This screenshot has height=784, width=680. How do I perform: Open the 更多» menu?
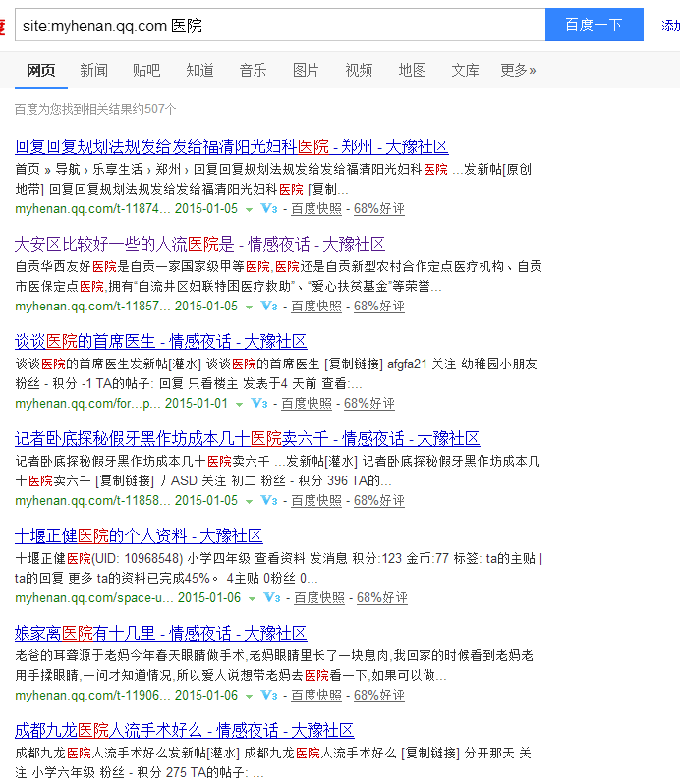pyautogui.click(x=519, y=70)
